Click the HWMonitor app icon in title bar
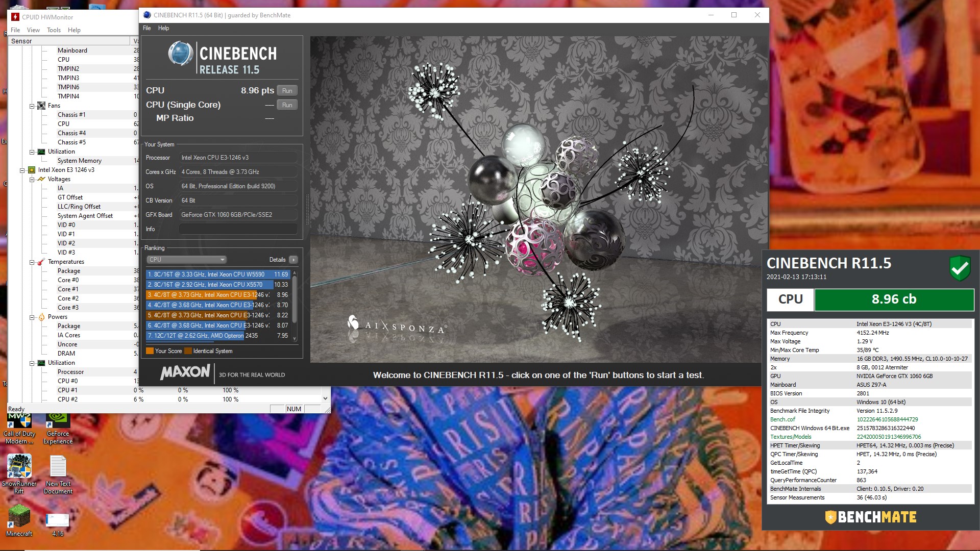980x551 pixels. click(x=15, y=17)
